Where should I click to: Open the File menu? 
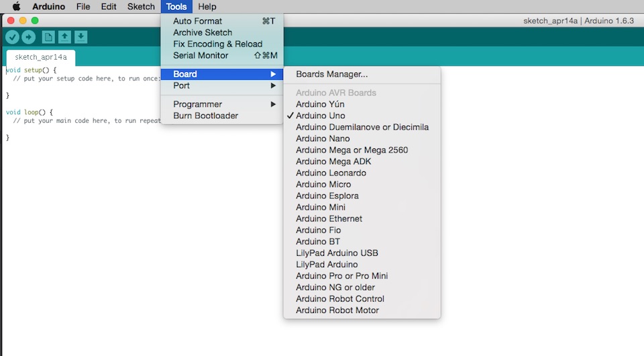click(83, 7)
